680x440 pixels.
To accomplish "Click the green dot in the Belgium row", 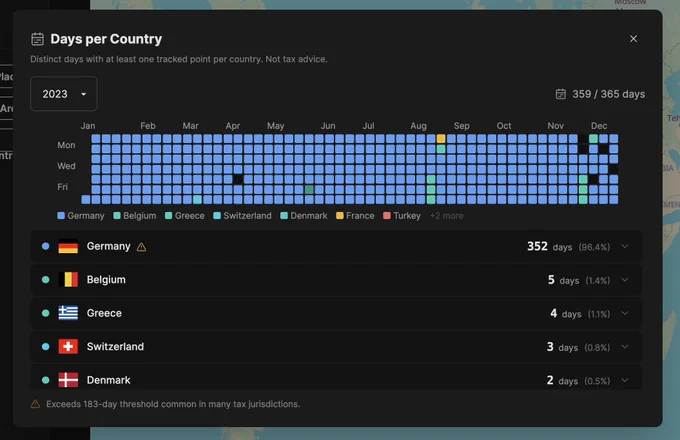I will (x=46, y=280).
